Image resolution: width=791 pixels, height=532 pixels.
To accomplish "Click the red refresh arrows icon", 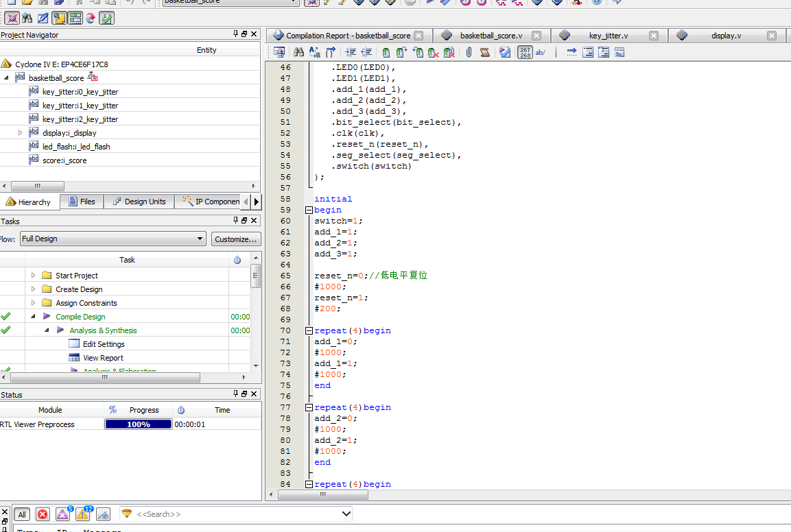I will (91, 18).
